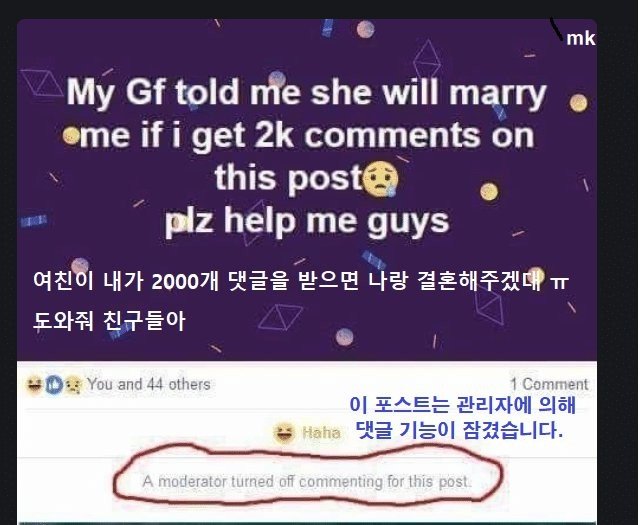
Task: Click the "plz help me guys" line
Action: tap(307, 222)
